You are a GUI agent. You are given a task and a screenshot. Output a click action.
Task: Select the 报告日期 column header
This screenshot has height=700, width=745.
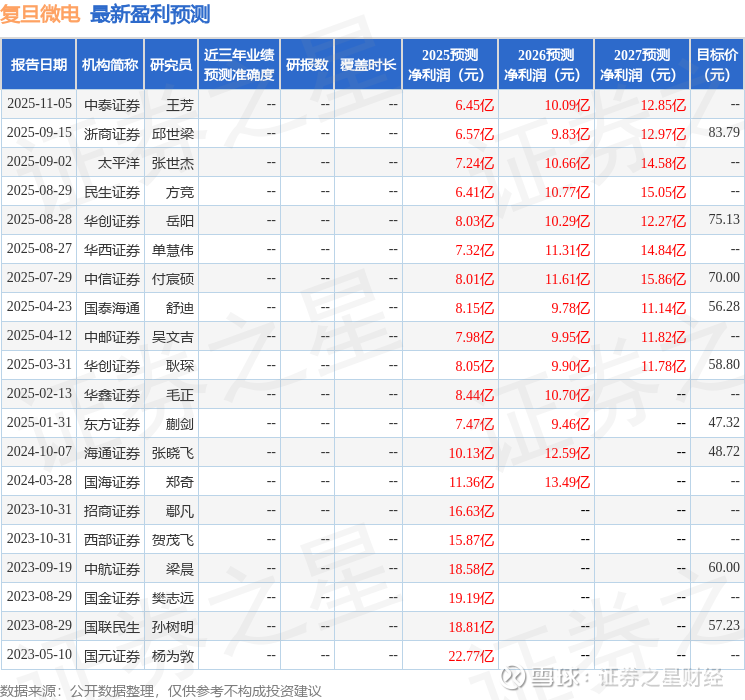pyautogui.click(x=38, y=65)
